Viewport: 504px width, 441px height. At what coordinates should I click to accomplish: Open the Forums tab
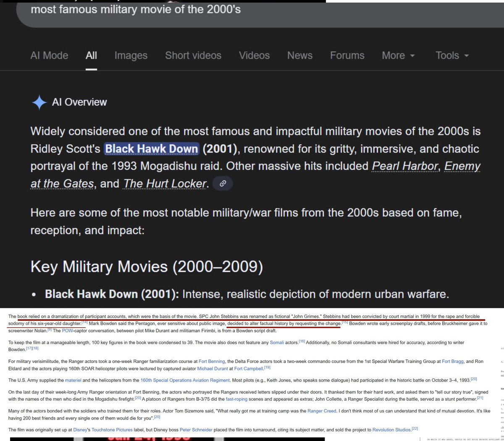pos(347,55)
